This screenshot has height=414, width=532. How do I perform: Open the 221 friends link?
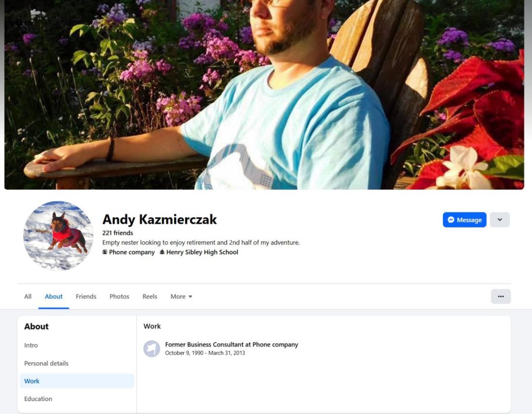point(118,233)
